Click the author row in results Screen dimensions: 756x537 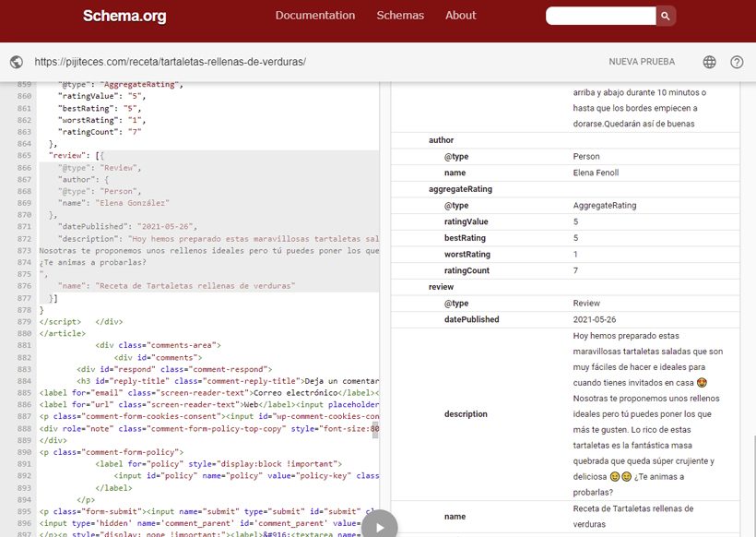[565, 140]
